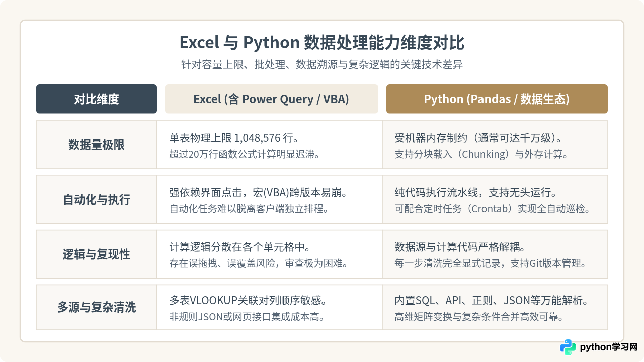Click the text 支持分块载入（Chunking）与外存计算。

tap(481, 154)
